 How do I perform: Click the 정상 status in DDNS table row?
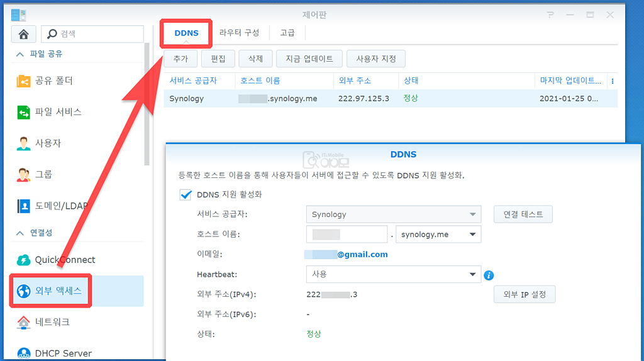click(x=410, y=98)
